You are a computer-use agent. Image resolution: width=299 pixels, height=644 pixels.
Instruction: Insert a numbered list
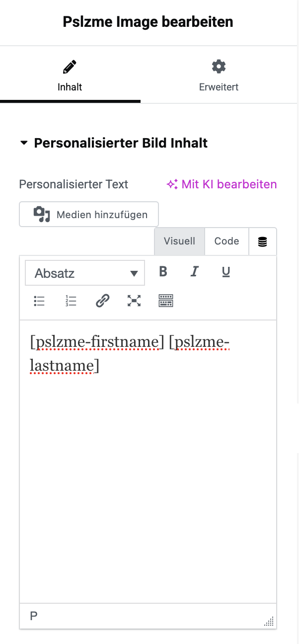pos(71,301)
